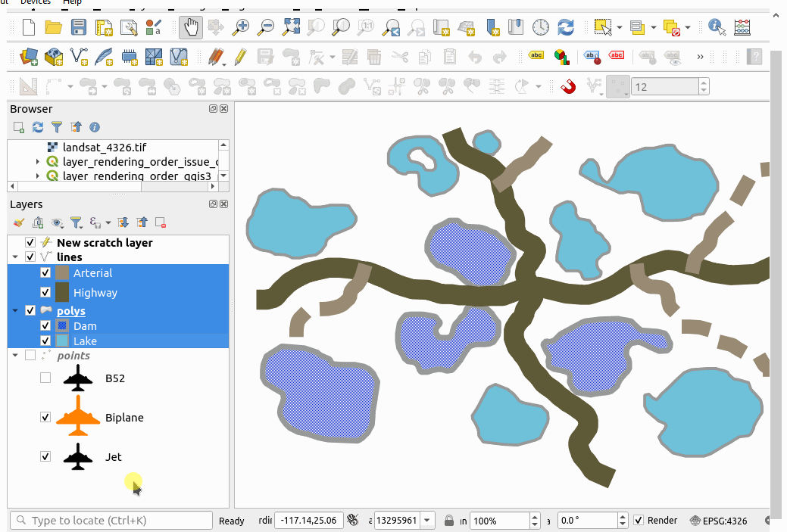Screen dimensions: 787x532
Task: Open the Help menu
Action: click(72, 2)
